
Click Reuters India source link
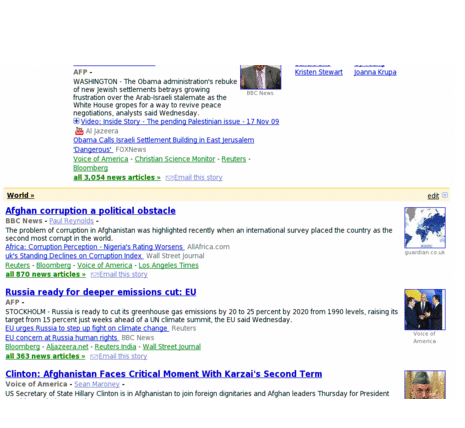click(x=115, y=347)
